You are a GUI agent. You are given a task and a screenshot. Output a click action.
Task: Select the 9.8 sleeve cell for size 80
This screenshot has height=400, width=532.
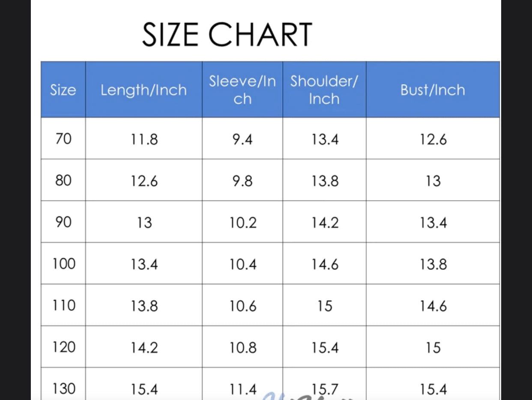coord(242,181)
